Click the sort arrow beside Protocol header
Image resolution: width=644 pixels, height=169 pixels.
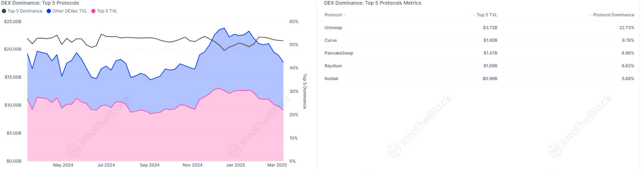click(x=344, y=15)
